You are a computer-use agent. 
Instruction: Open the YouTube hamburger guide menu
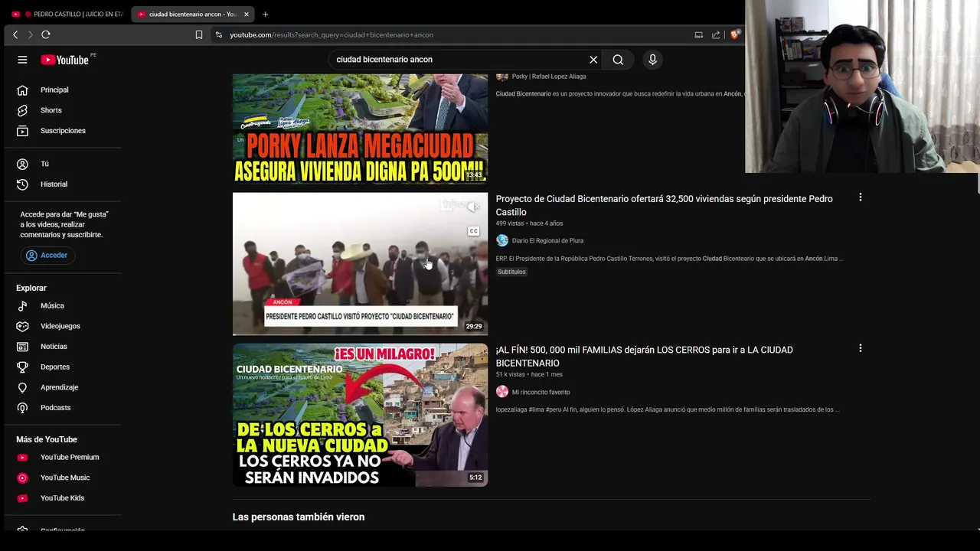[22, 60]
